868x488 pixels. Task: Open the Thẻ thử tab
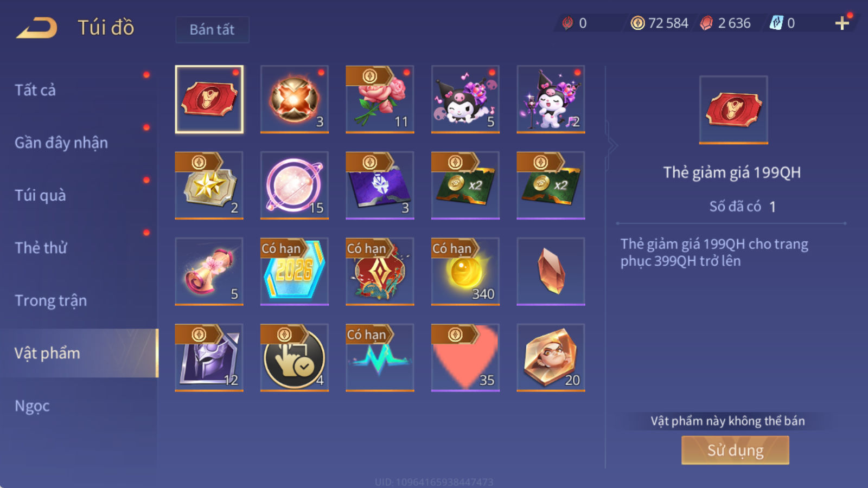tap(41, 248)
